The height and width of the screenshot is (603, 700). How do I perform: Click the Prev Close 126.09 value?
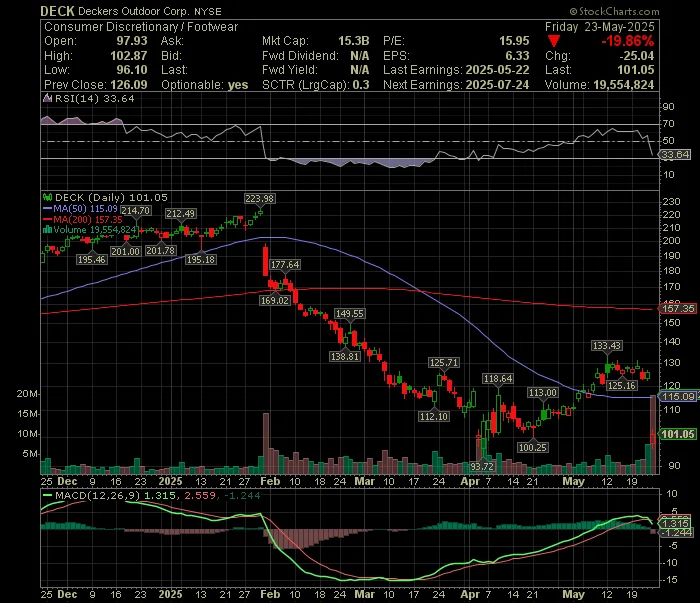pos(129,85)
